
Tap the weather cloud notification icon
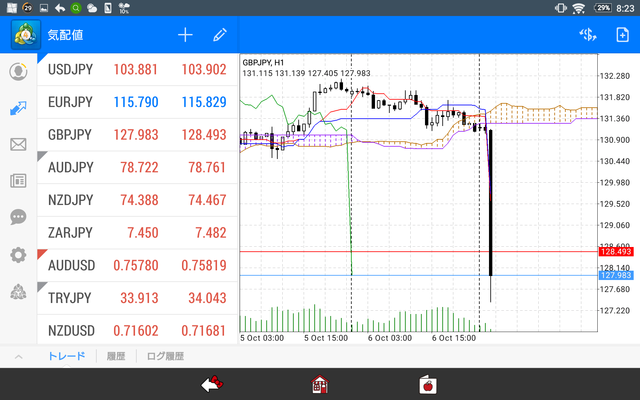[92, 8]
